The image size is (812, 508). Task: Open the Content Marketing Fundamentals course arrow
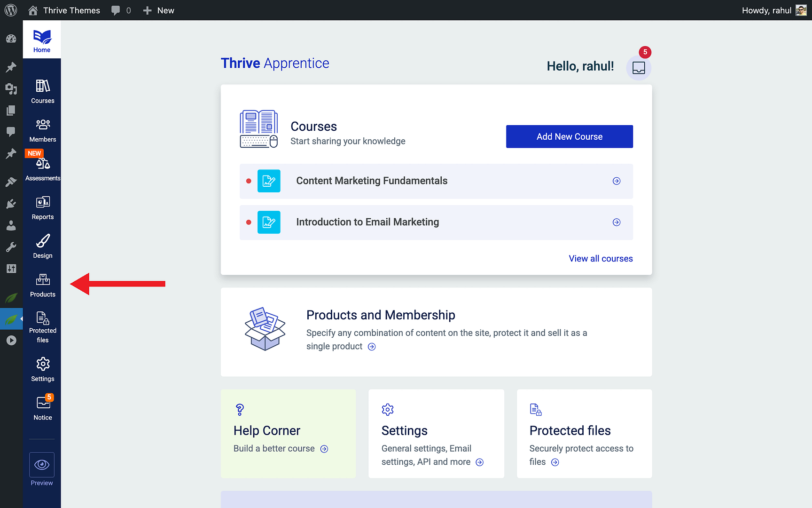tap(616, 181)
